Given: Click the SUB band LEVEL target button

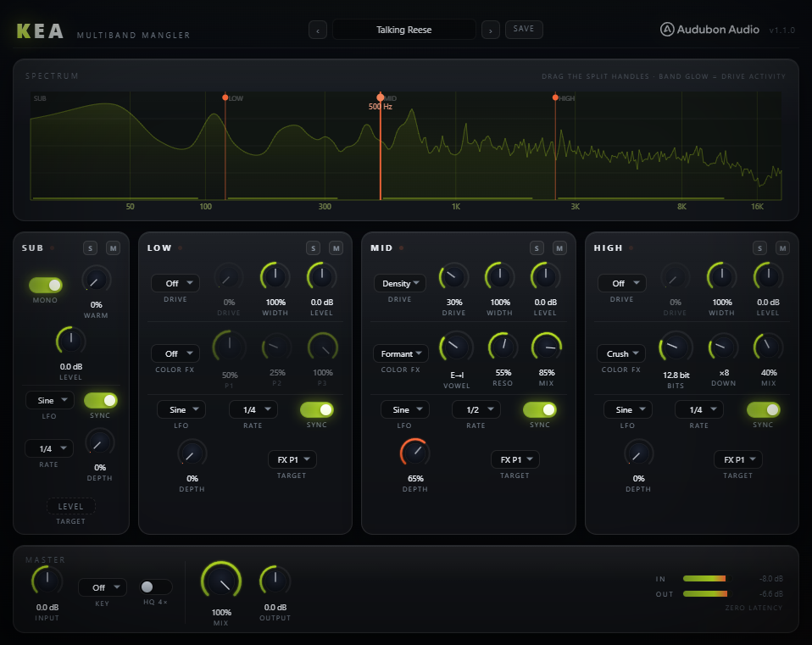Looking at the screenshot, I should [71, 506].
